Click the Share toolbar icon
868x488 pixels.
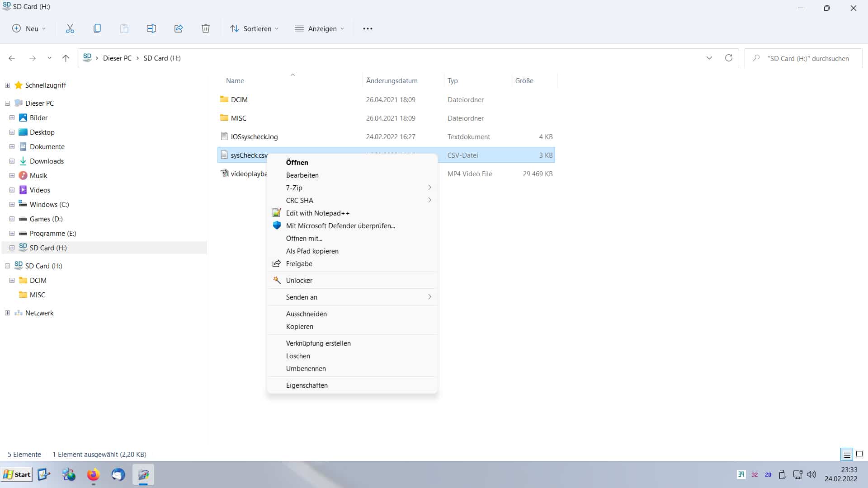pyautogui.click(x=178, y=28)
